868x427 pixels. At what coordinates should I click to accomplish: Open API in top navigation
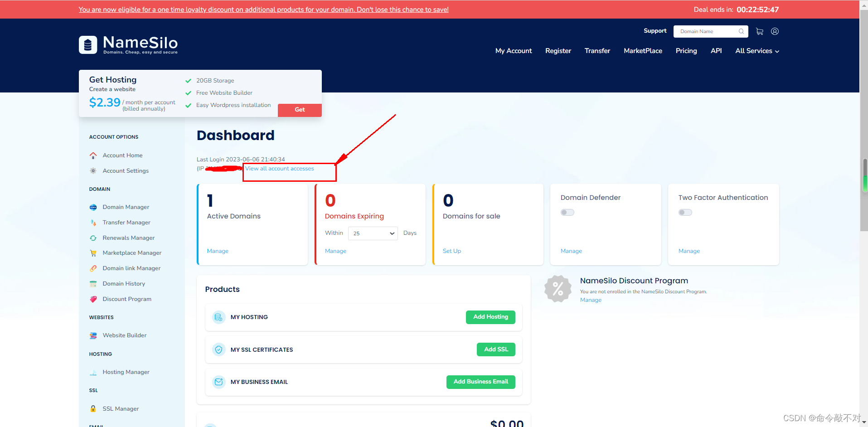tap(716, 51)
